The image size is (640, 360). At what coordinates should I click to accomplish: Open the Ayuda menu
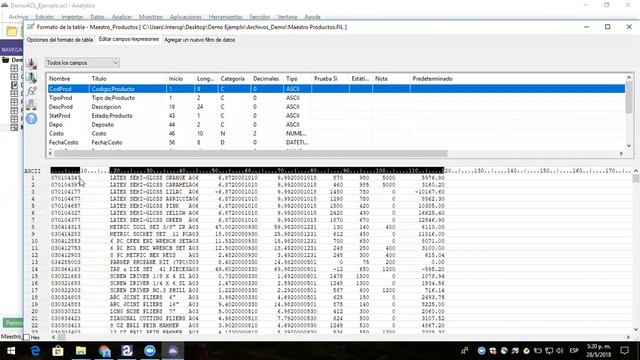pyautogui.click(x=312, y=17)
